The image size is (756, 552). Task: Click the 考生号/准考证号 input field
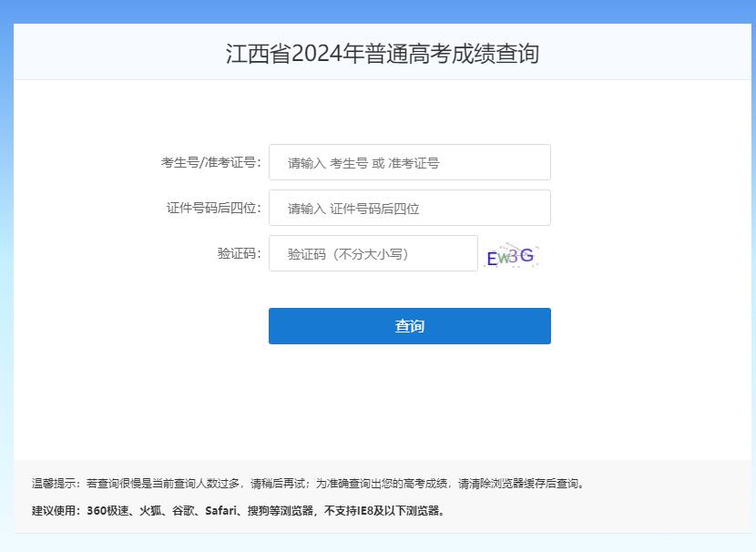tap(410, 161)
